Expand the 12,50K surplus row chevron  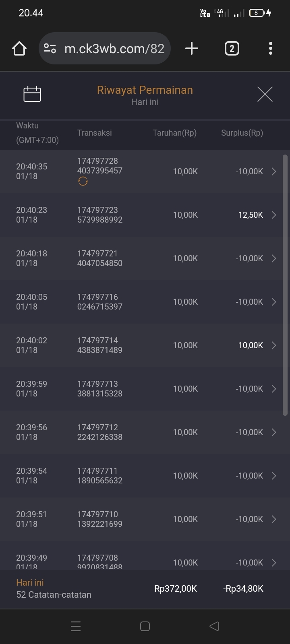click(x=274, y=215)
